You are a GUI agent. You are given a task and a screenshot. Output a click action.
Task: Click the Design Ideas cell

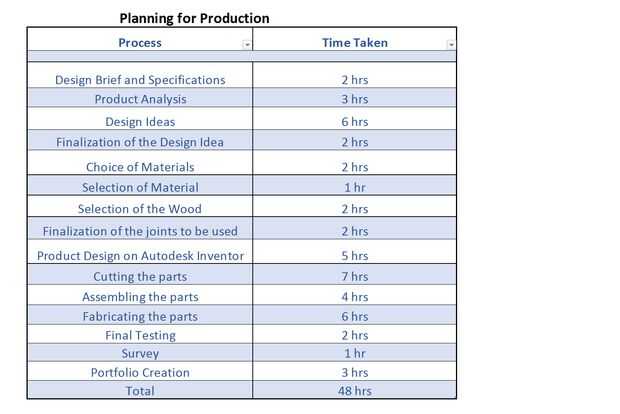click(x=140, y=121)
